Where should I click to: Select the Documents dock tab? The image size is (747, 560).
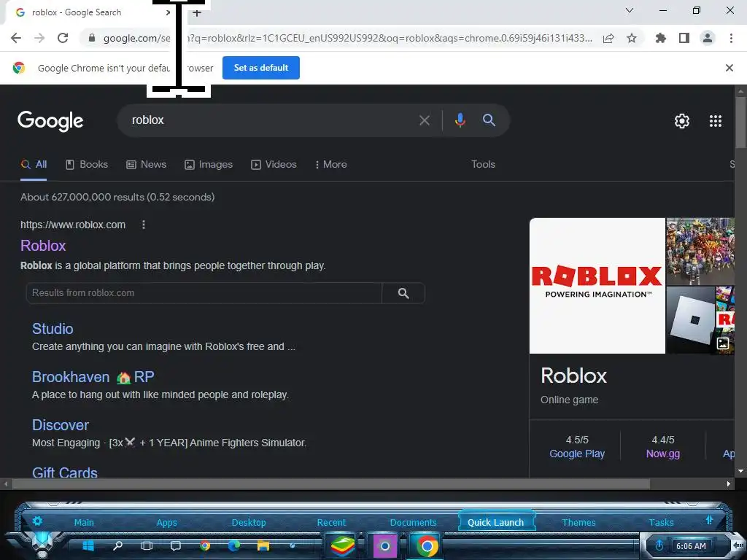coord(413,522)
